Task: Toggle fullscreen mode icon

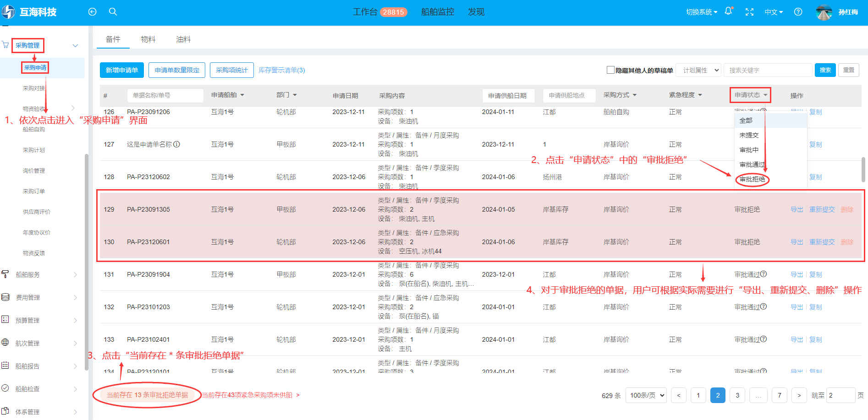Action: (x=750, y=12)
